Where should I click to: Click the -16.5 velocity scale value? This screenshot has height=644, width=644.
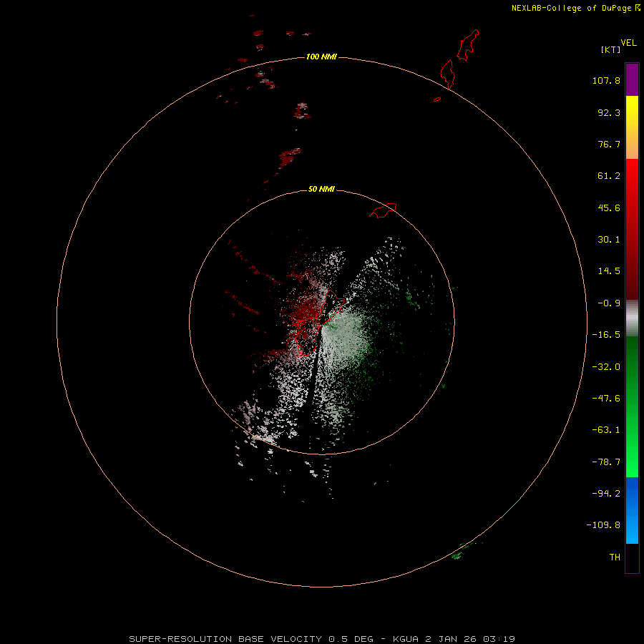(x=606, y=335)
